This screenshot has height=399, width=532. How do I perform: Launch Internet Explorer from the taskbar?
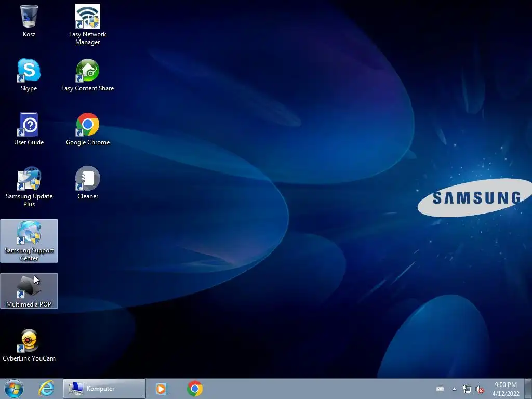coord(46,389)
